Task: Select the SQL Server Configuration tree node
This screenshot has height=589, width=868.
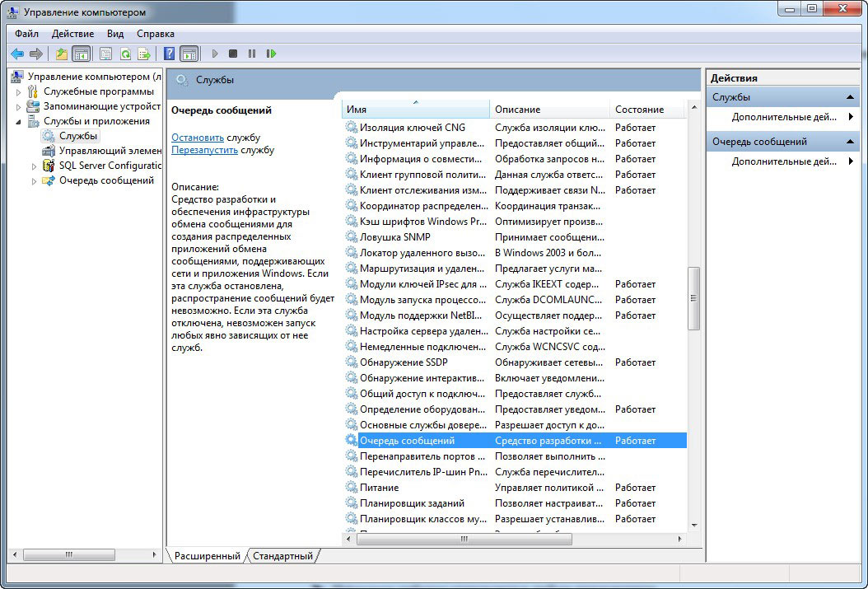Action: point(110,166)
